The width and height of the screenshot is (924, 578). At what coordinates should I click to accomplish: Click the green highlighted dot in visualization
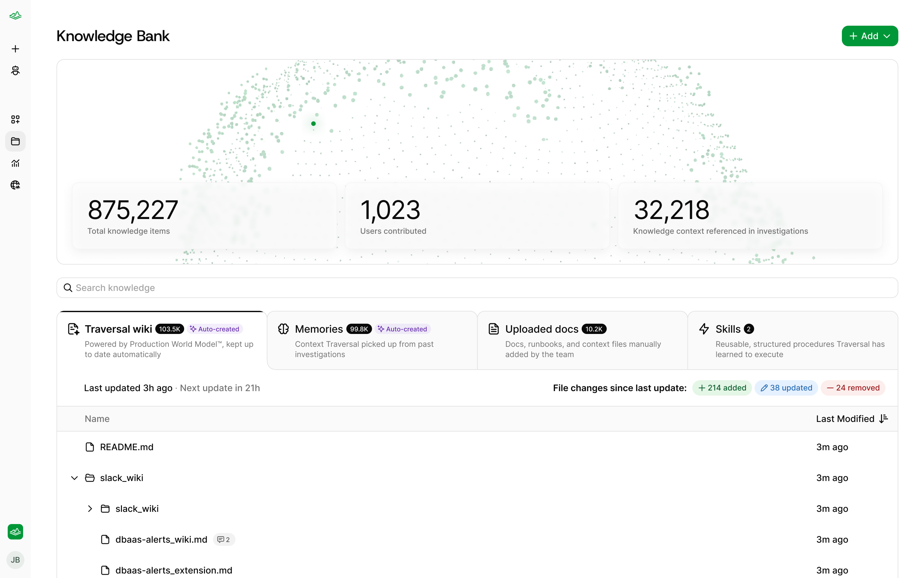click(313, 124)
